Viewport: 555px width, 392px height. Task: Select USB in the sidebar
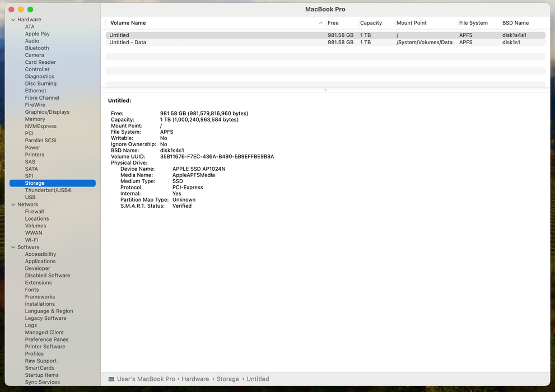click(x=30, y=198)
